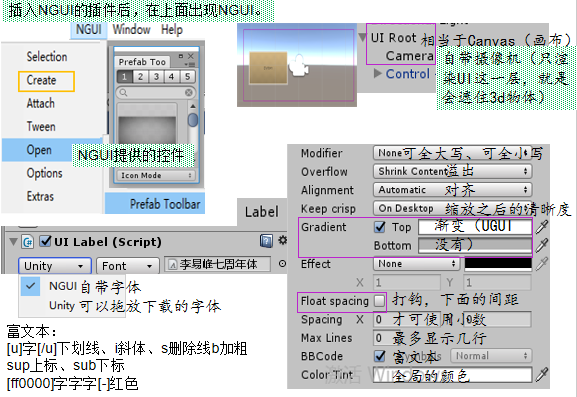The width and height of the screenshot is (577, 397).
Task: Choose Selection in NGUI menu
Action: [47, 57]
